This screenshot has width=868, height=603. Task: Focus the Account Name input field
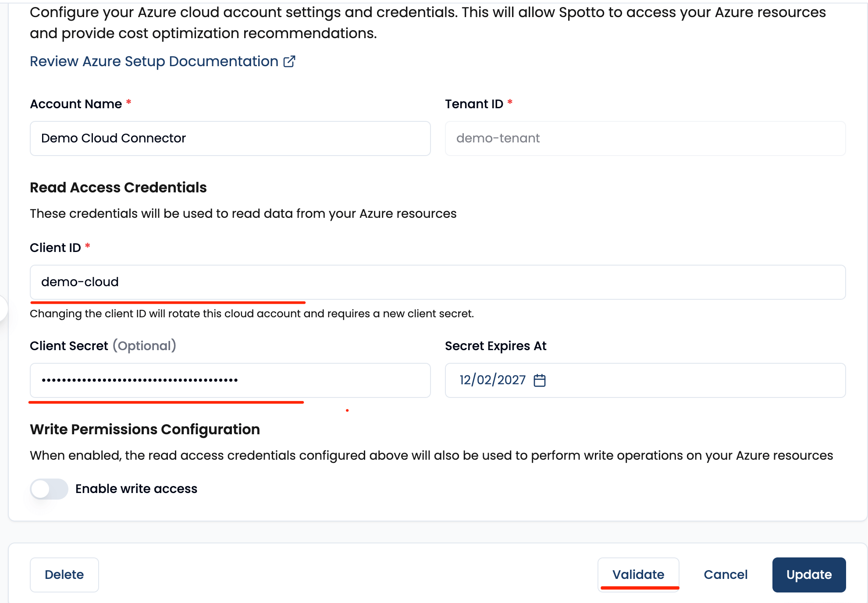(230, 138)
